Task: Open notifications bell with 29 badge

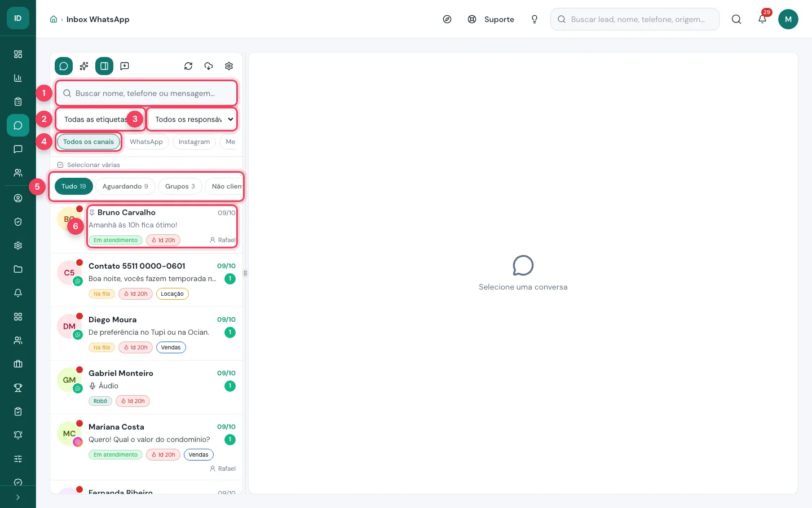Action: point(762,19)
